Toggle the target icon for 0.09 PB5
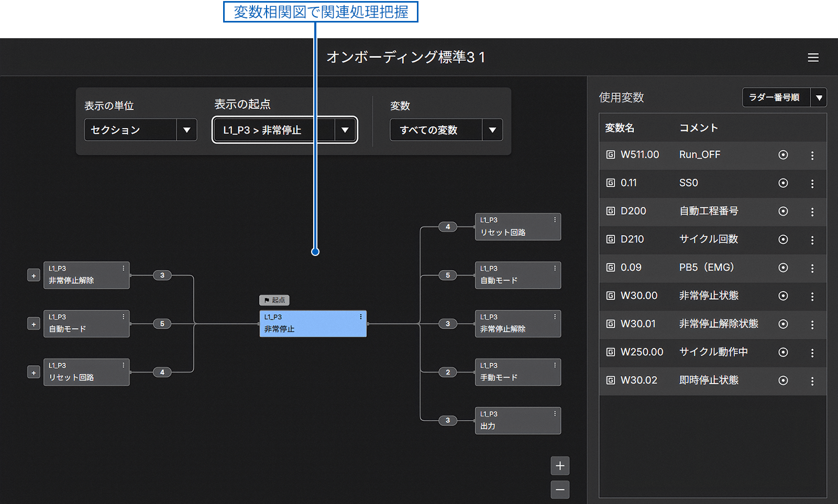 pos(783,268)
